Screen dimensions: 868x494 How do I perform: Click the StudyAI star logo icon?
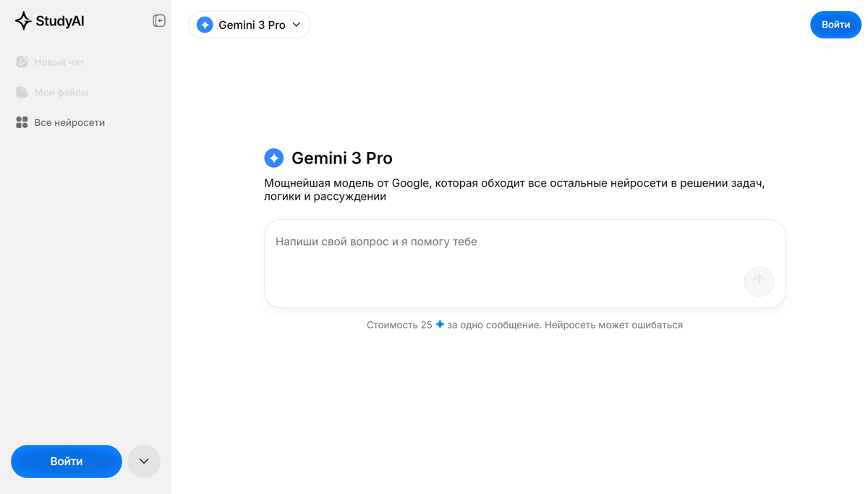click(23, 21)
